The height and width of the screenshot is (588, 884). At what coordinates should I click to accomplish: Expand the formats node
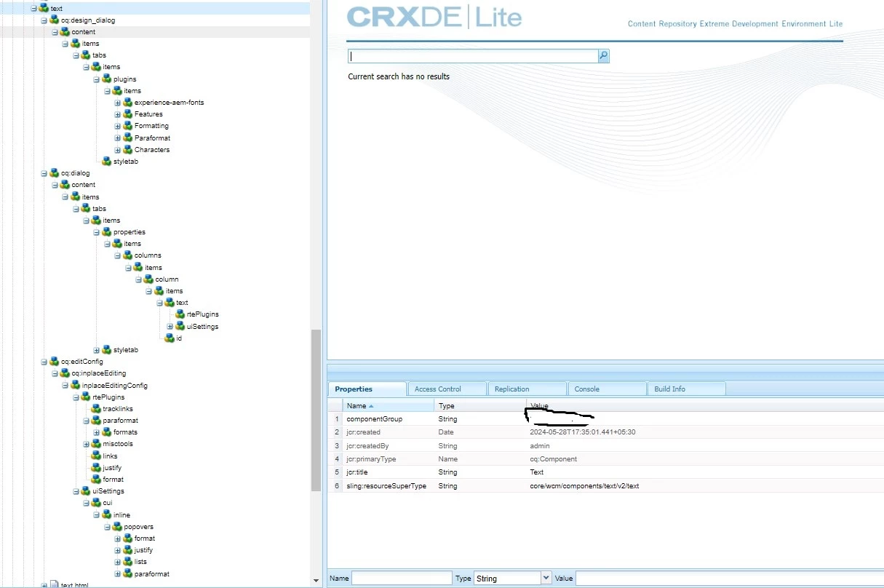96,432
